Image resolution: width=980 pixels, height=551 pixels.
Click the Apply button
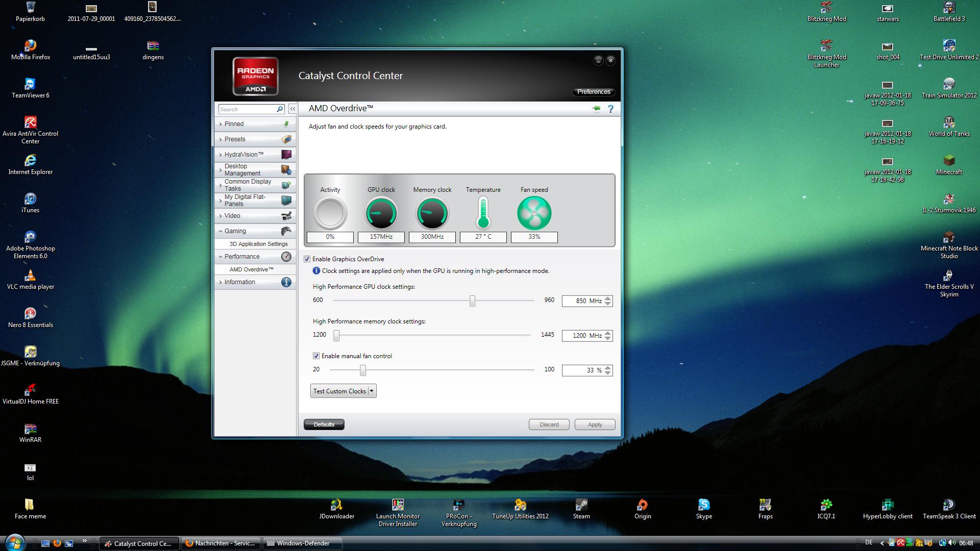(595, 424)
